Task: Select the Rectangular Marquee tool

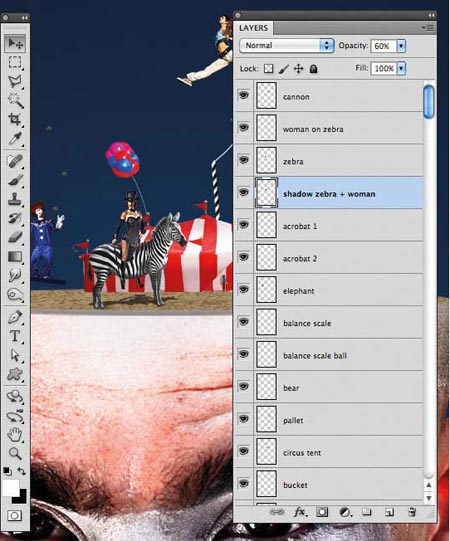Action: coord(15,62)
